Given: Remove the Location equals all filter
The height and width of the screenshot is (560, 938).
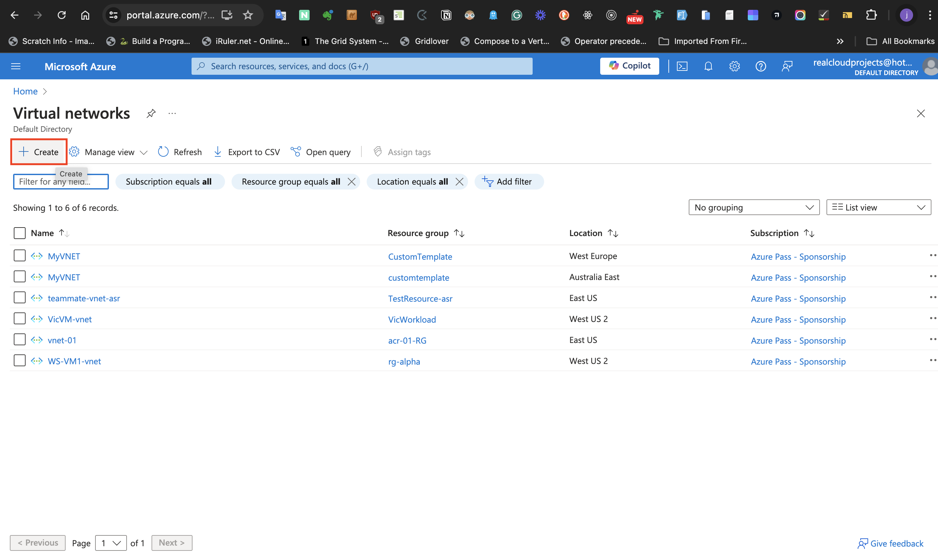Looking at the screenshot, I should [x=459, y=182].
